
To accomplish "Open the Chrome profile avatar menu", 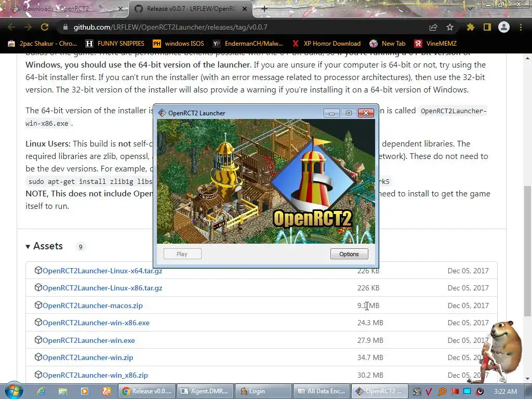I will (504, 27).
